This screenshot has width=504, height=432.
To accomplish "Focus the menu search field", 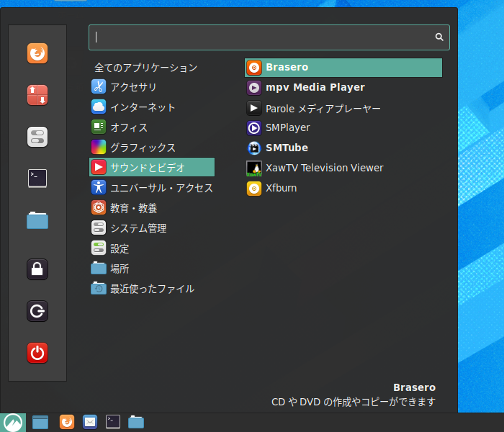I will tap(269, 37).
